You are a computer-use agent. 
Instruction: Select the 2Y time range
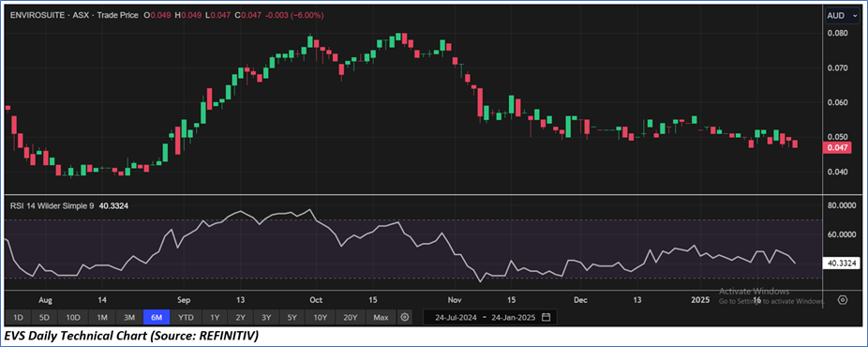(x=240, y=318)
